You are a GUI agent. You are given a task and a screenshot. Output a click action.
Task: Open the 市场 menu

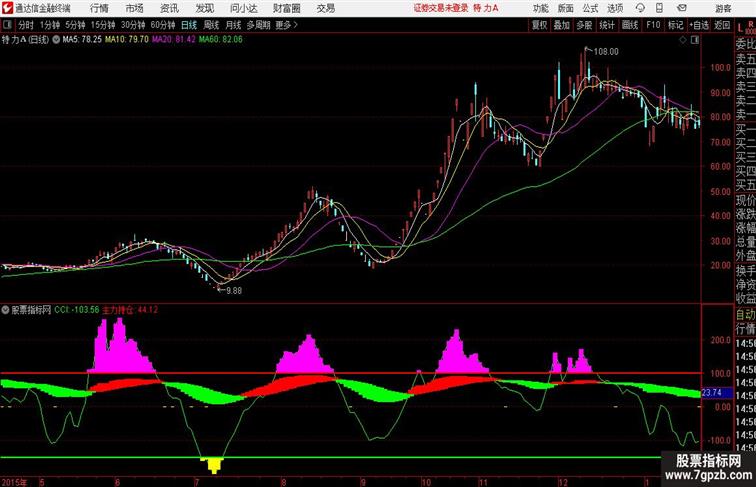134,8
